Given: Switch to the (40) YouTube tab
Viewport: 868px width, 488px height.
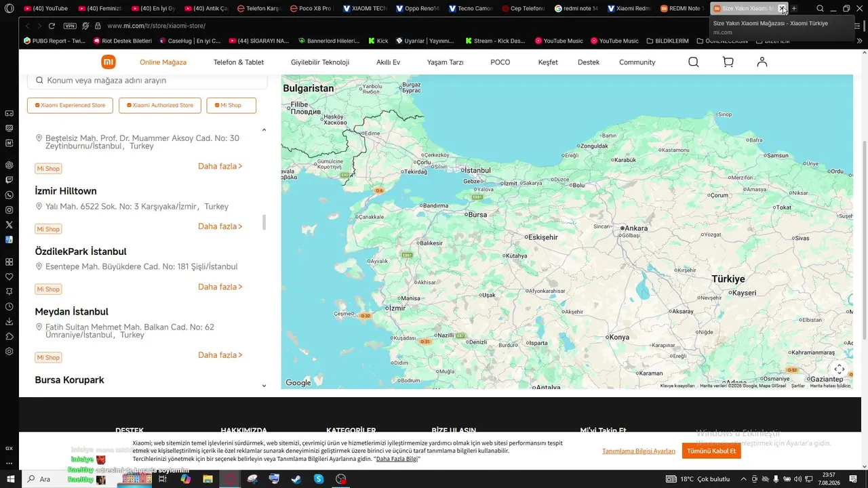Looking at the screenshot, I should coord(46,9).
